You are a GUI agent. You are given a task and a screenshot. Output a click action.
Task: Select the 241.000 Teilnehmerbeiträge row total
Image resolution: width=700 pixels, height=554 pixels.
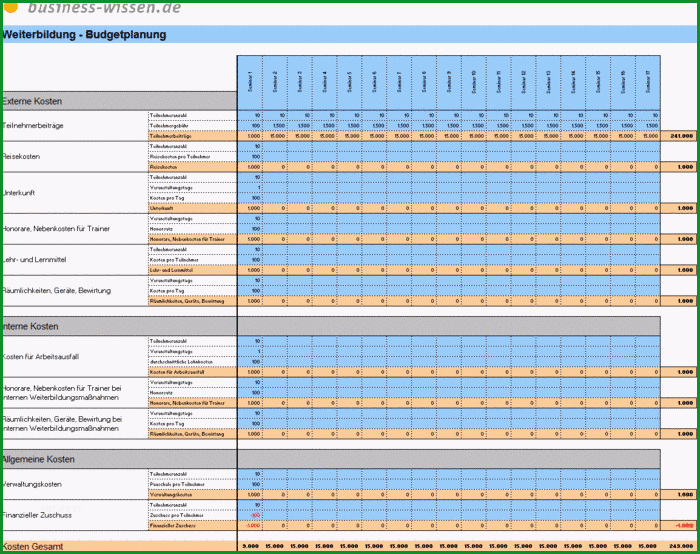click(679, 136)
